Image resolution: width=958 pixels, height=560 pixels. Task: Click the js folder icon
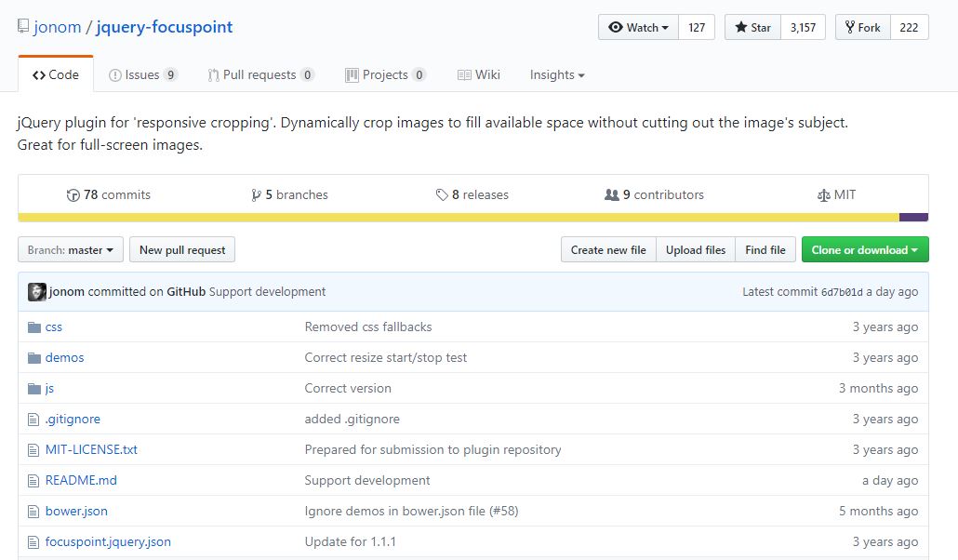[34, 388]
